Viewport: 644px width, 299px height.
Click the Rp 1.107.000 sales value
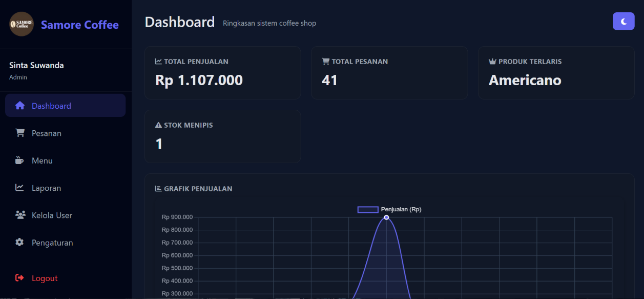(x=199, y=80)
